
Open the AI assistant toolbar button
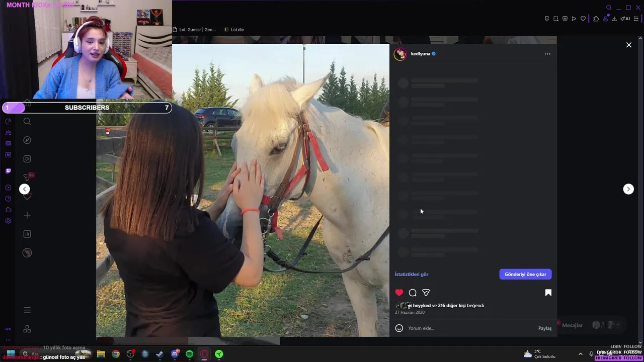625,19
